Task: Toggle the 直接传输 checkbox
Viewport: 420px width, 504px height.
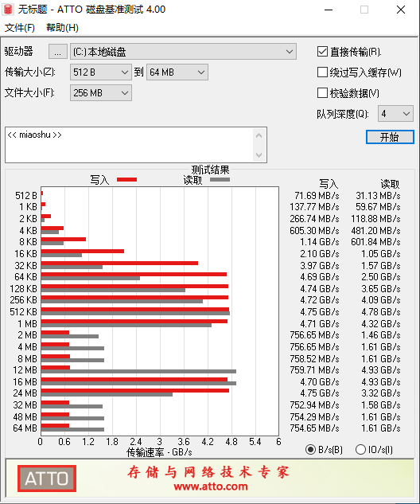Action: click(x=322, y=52)
